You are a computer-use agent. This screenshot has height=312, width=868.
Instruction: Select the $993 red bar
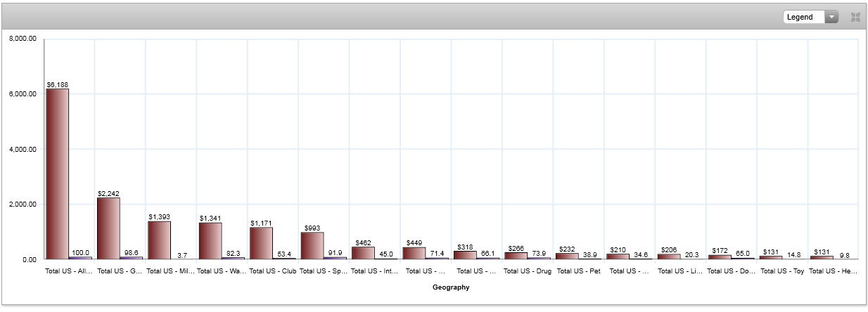[312, 245]
